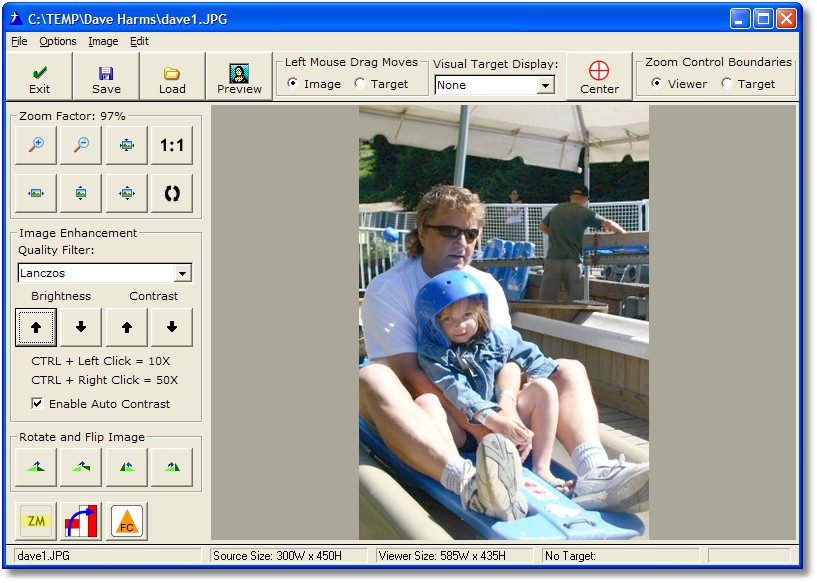817x583 pixels.
Task: Open the Options menu
Action: point(58,41)
